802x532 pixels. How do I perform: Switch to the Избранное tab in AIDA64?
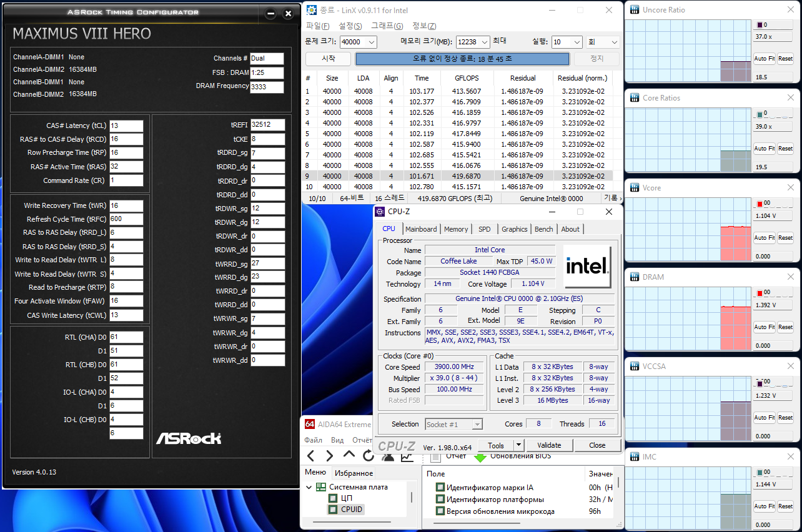tap(353, 473)
